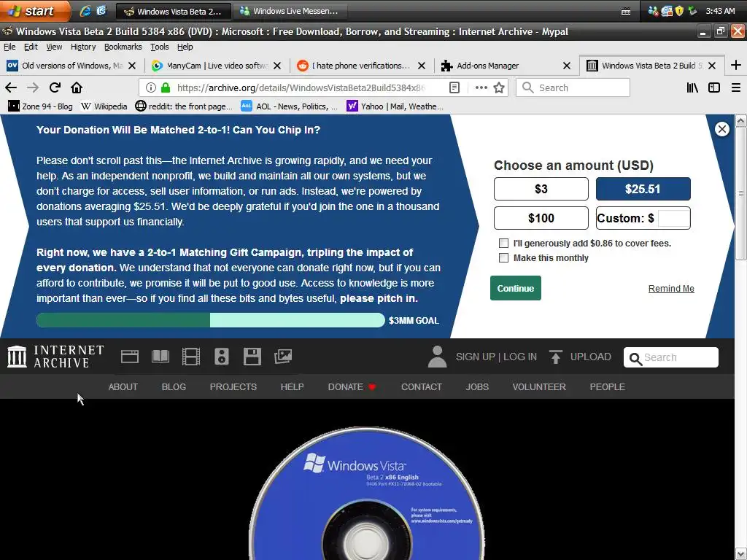Click the Windows Start button
747x560 pixels.
coord(34,10)
